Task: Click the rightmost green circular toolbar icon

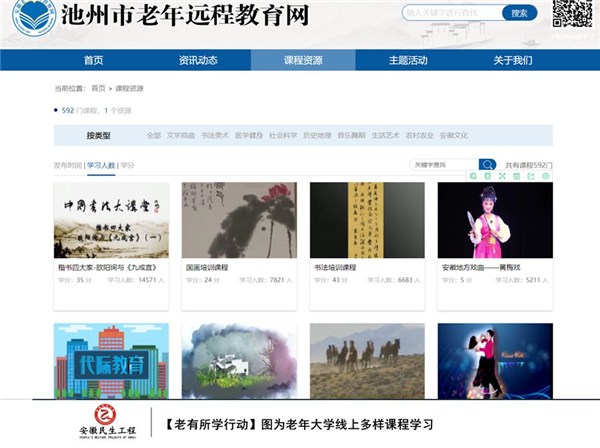Action: point(546,177)
